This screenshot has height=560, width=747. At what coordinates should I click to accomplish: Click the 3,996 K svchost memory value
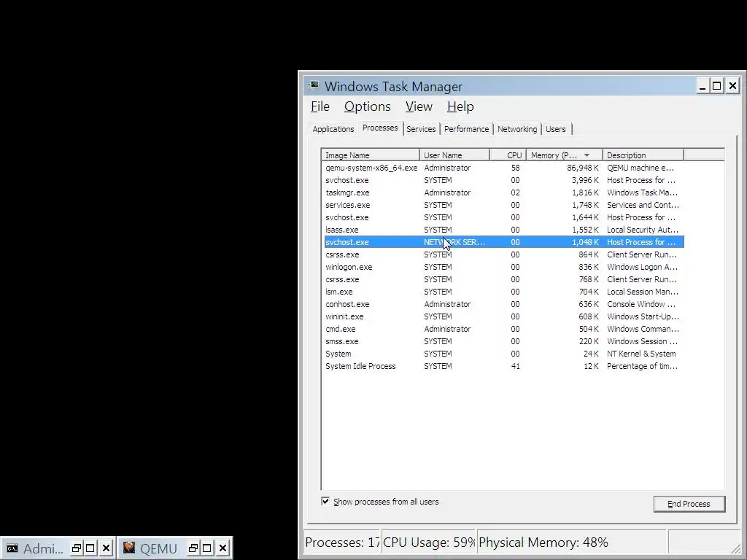pyautogui.click(x=585, y=180)
